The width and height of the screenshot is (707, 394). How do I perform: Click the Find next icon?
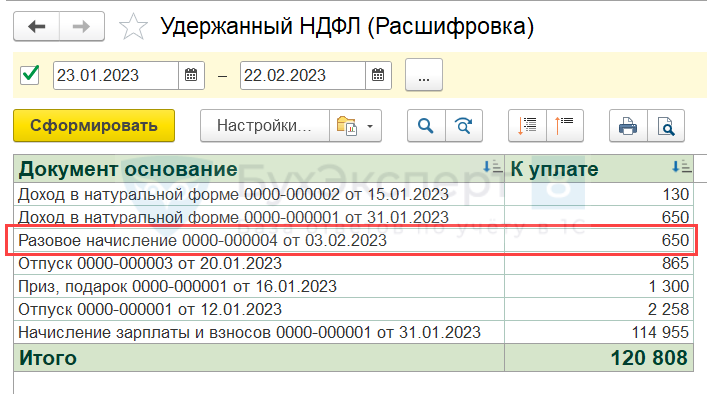click(x=464, y=126)
